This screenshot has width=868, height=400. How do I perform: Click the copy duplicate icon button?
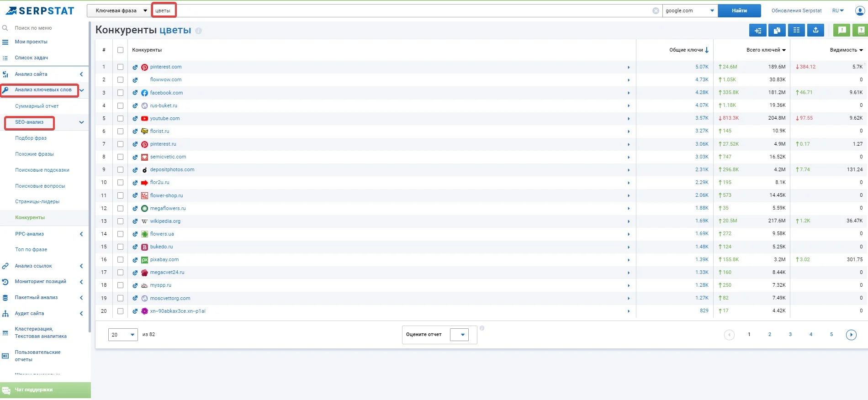tap(777, 30)
